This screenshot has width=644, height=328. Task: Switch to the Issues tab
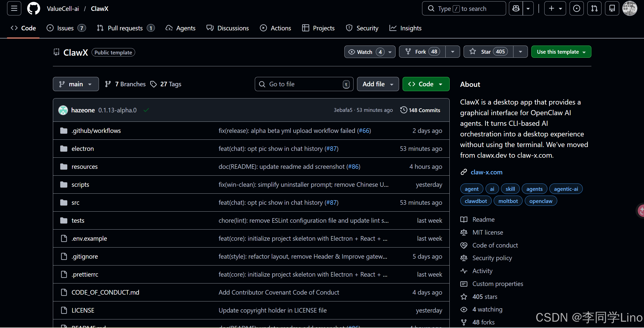[x=66, y=28]
